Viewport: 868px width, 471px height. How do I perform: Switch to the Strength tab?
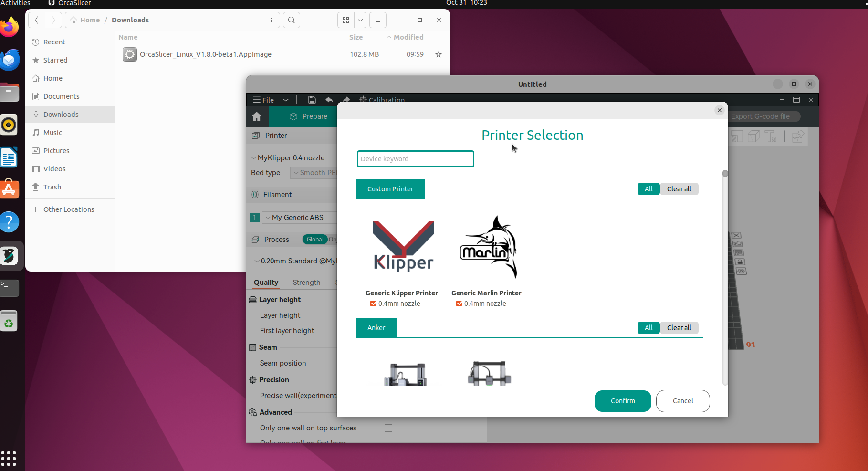coord(306,283)
